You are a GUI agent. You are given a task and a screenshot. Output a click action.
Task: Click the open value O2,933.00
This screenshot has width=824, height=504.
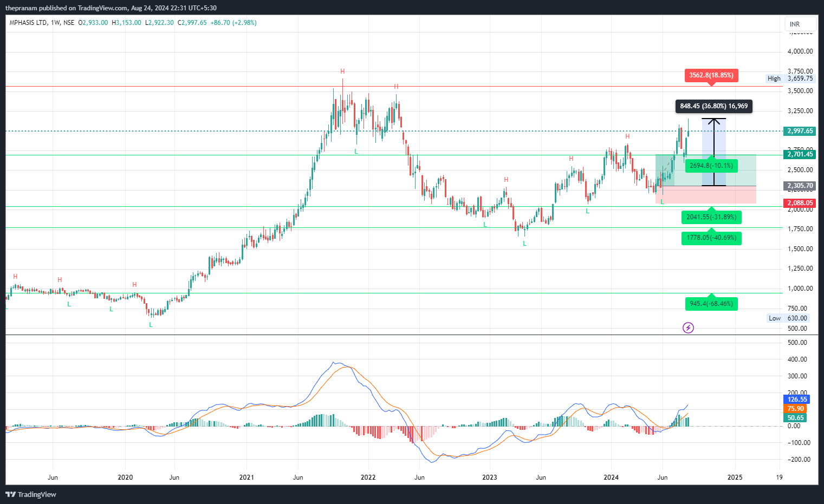(93, 23)
